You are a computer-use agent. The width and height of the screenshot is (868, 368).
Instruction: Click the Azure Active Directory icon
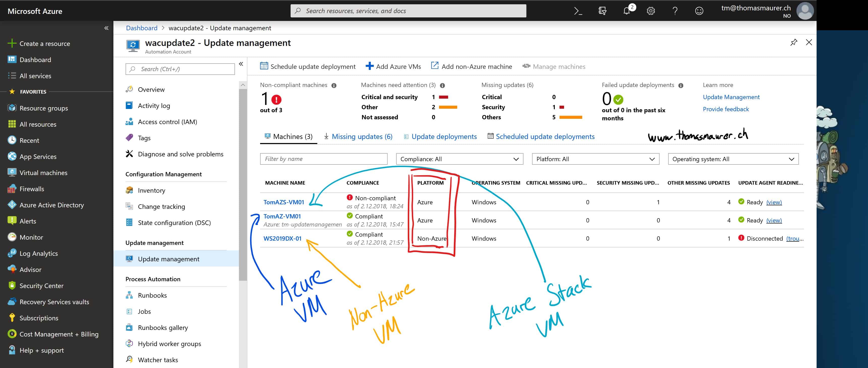point(12,205)
